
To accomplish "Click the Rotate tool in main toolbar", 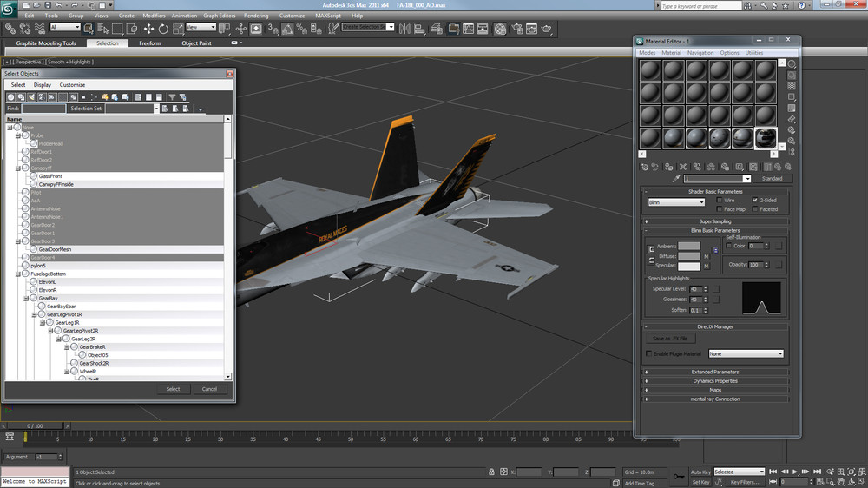I will (x=162, y=29).
